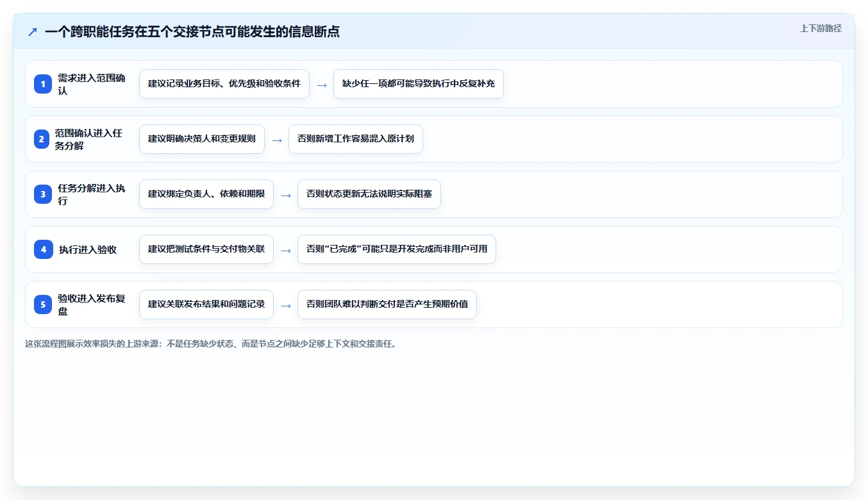The width and height of the screenshot is (868, 500).
Task: Click the step 3 number badge
Action: (43, 194)
